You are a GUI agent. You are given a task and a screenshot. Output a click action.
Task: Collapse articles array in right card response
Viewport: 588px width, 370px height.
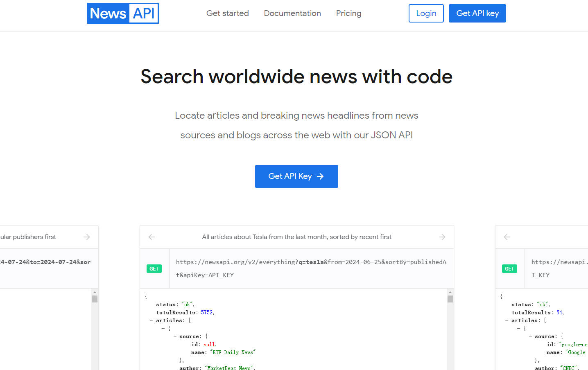click(507, 320)
